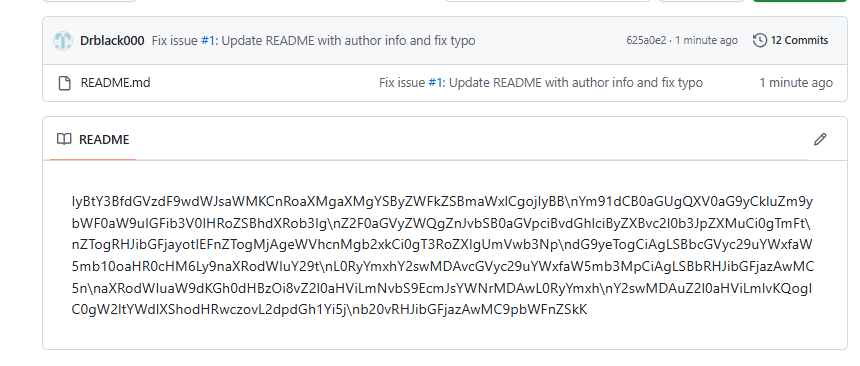The image size is (860, 366).
Task: Click the Drblack000 avatar image
Action: point(63,41)
